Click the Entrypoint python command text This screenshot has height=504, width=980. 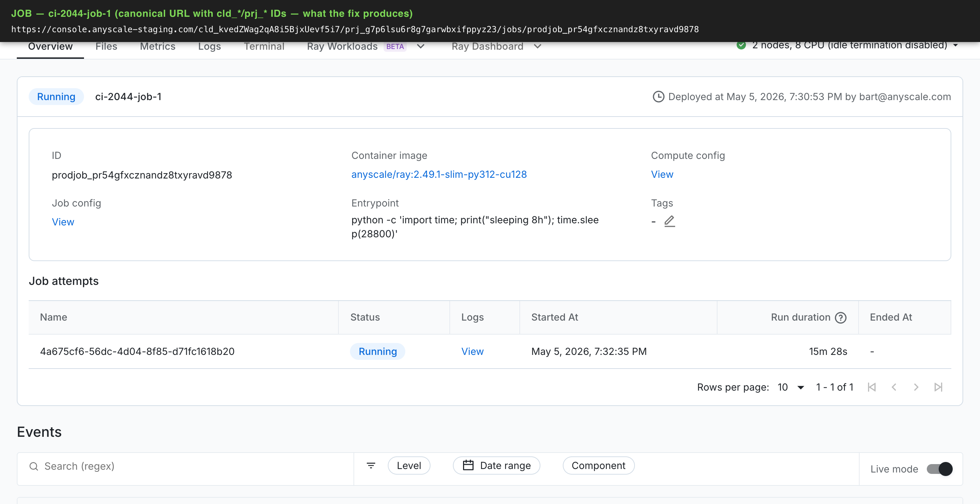[475, 227]
